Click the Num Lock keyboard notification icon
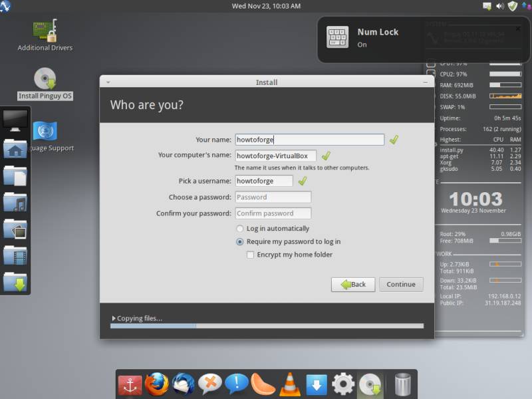 (x=337, y=37)
